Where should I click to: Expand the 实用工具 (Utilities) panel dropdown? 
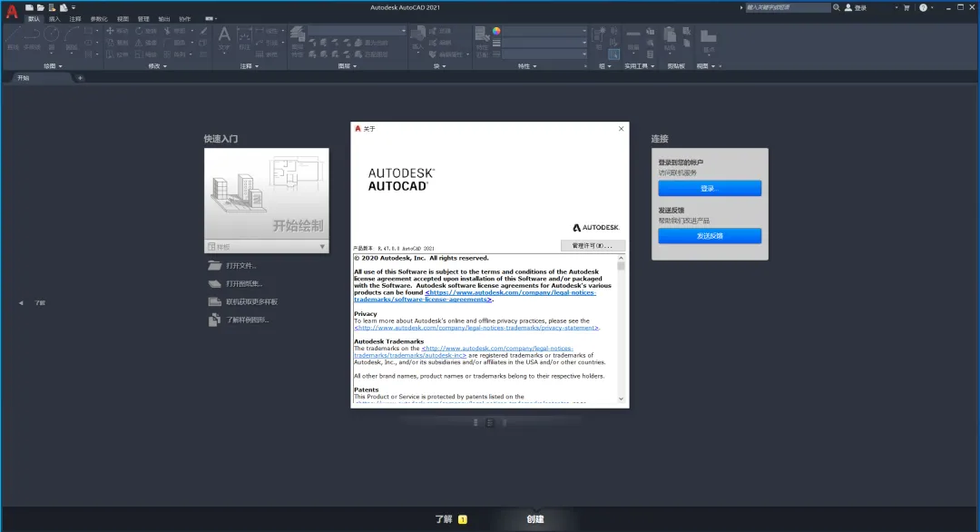coord(640,66)
